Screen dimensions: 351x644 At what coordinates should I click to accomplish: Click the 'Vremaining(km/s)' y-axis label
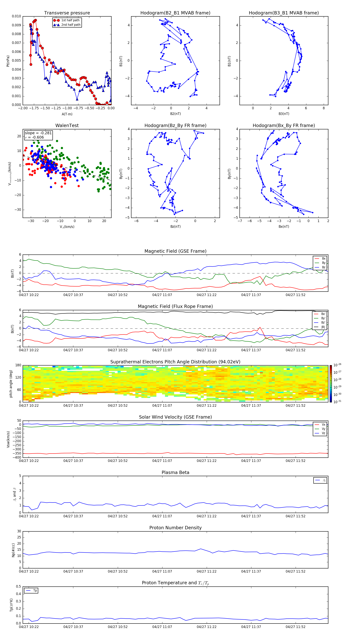pyautogui.click(x=10, y=173)
